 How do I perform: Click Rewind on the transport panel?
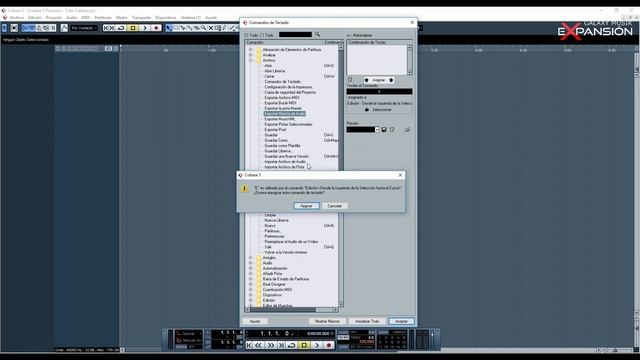(x=259, y=345)
